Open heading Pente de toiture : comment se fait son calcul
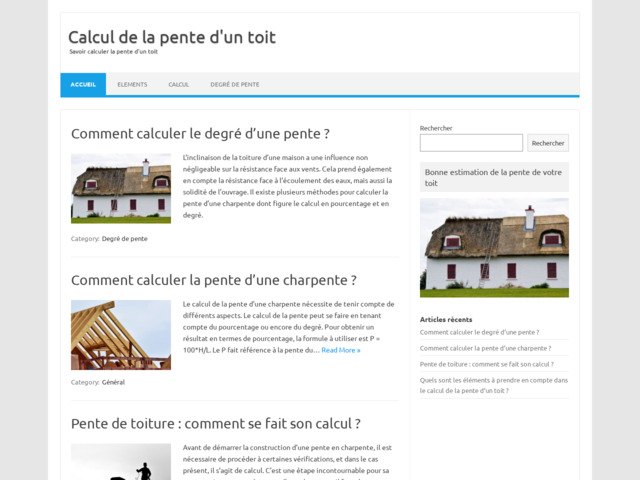Viewport: 640px width, 480px height. pos(215,423)
